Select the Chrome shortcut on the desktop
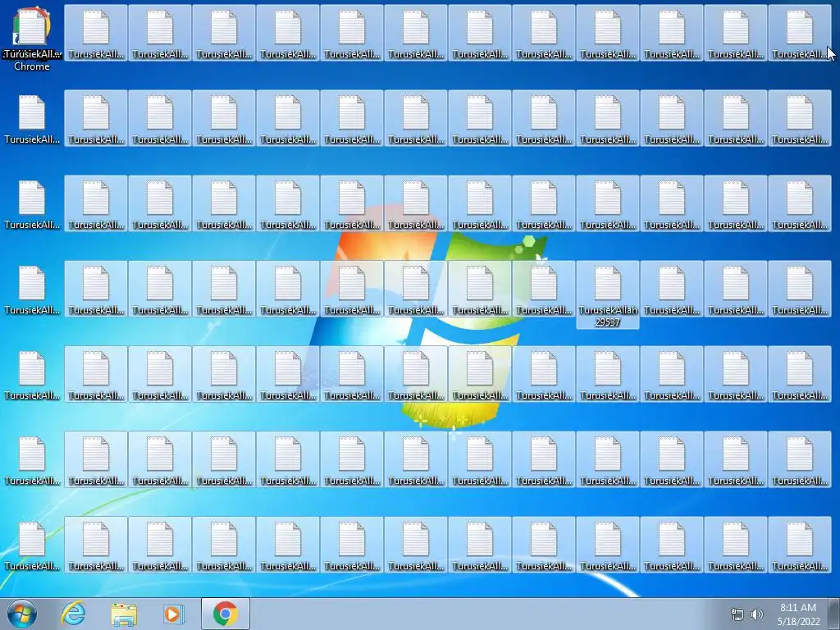 coord(32,39)
